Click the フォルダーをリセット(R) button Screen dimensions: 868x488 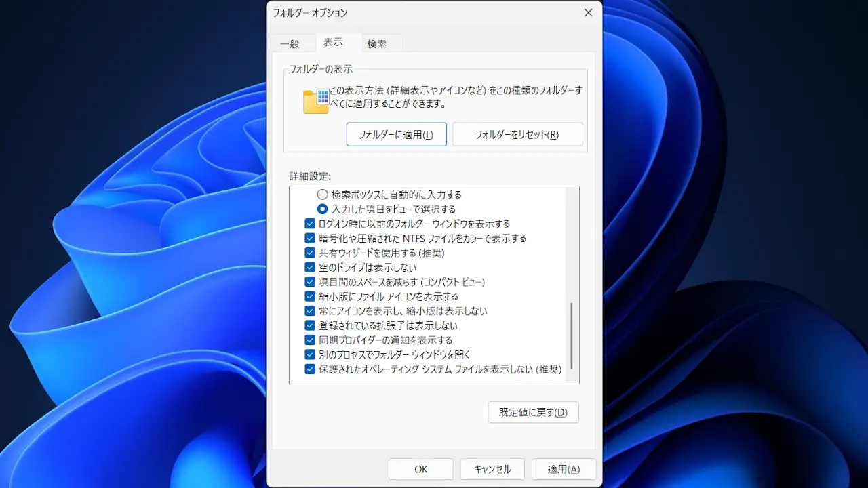click(x=517, y=134)
